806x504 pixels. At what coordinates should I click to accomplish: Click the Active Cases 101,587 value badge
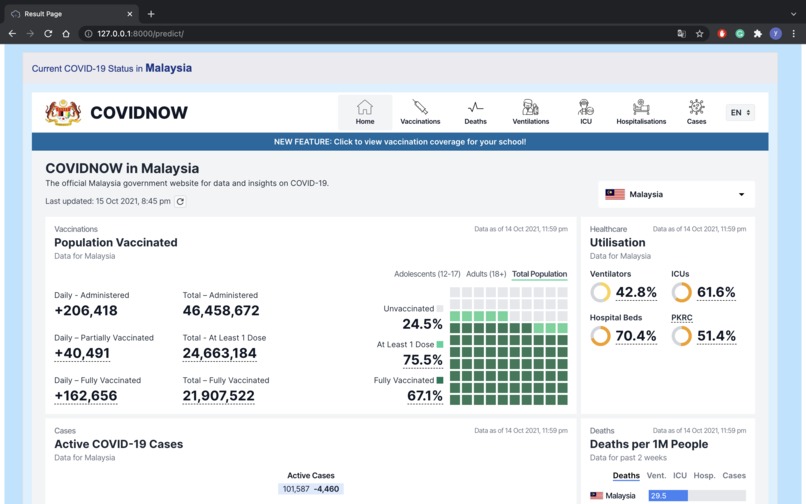(x=311, y=489)
